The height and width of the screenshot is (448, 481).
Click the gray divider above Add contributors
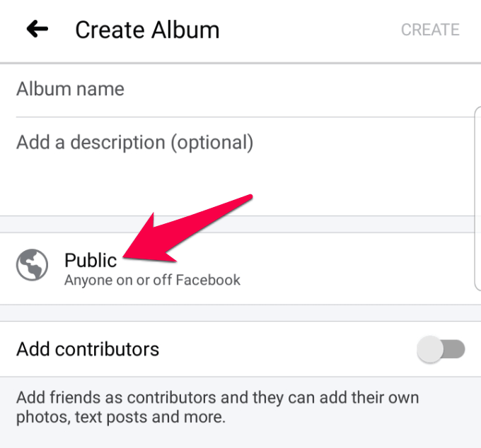pos(240,313)
